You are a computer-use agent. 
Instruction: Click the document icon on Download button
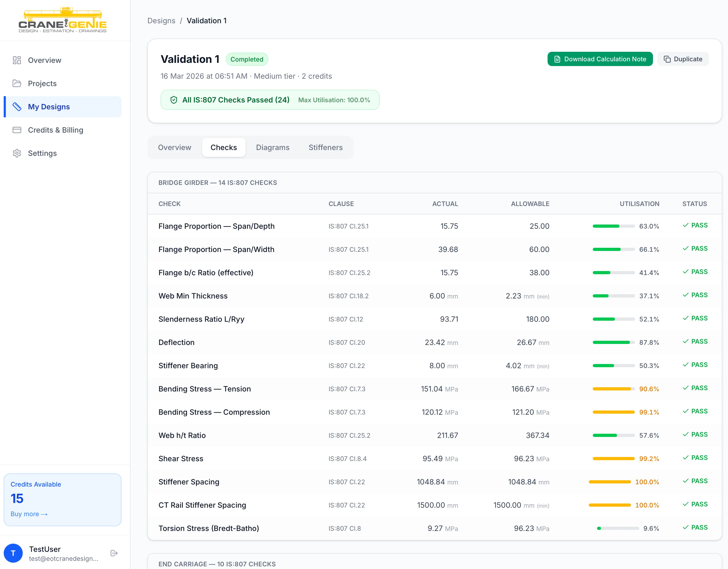tap(557, 59)
